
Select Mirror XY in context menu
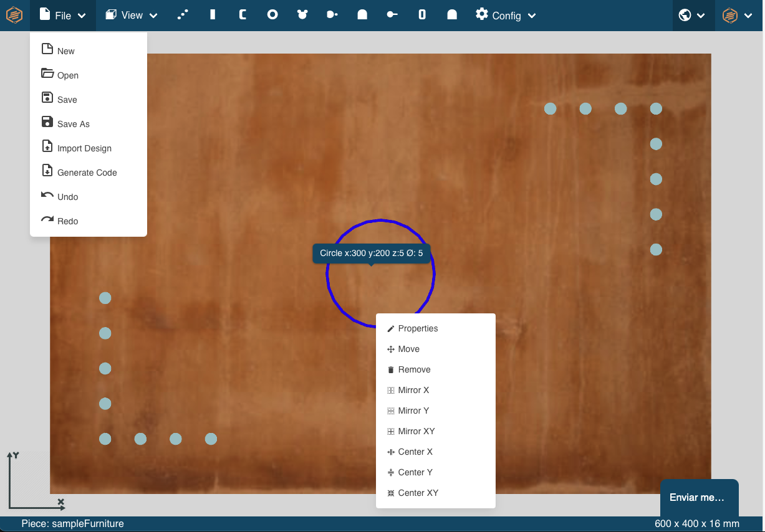[x=416, y=431]
